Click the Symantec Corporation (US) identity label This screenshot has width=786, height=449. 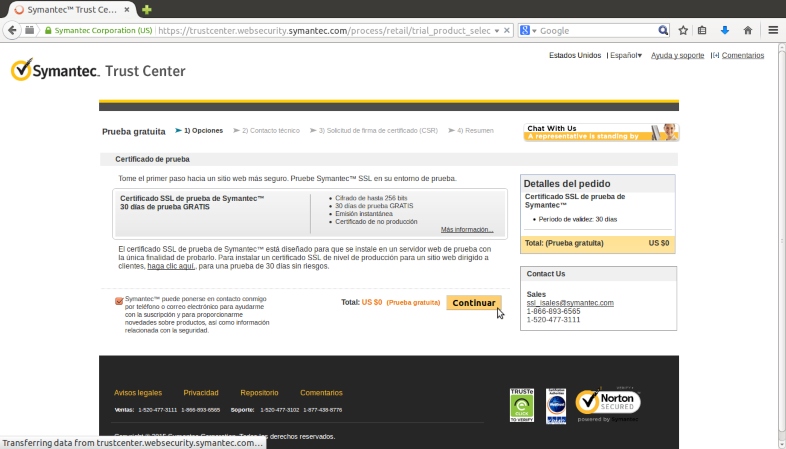103,31
